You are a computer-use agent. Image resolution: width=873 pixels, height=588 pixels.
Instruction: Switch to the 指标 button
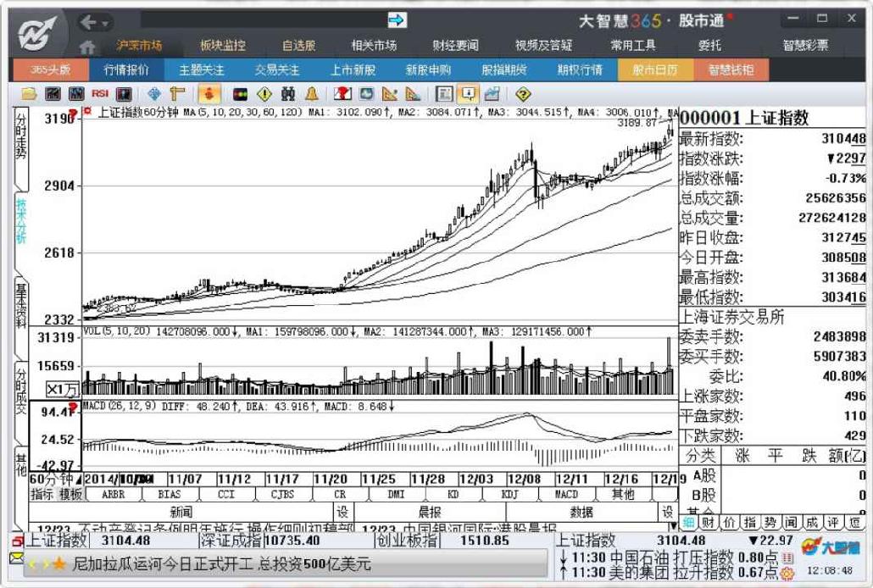(x=42, y=494)
